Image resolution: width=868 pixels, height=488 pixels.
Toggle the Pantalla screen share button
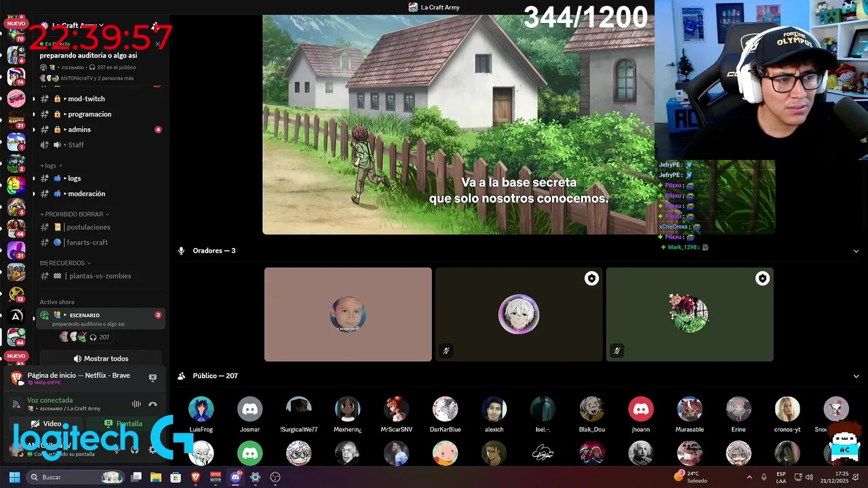pos(123,424)
